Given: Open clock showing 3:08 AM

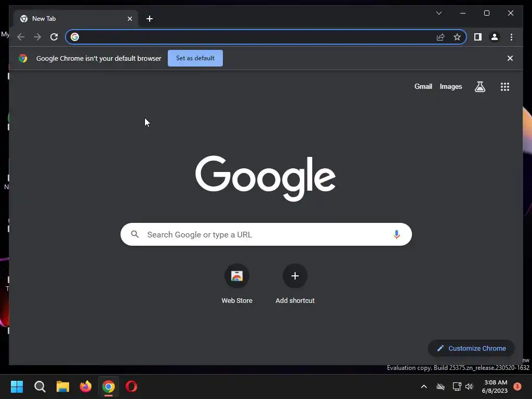Looking at the screenshot, I should pyautogui.click(x=495, y=387).
